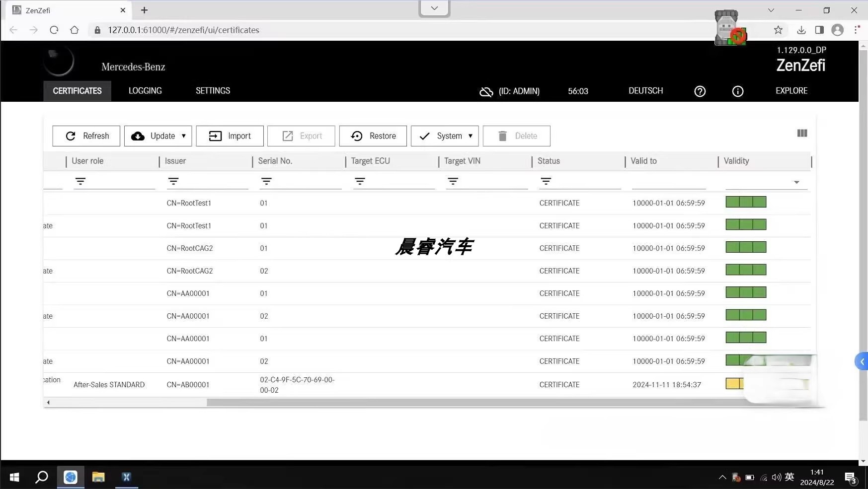Screen dimensions: 868x489
Task: Click the Import button
Action: click(x=230, y=136)
